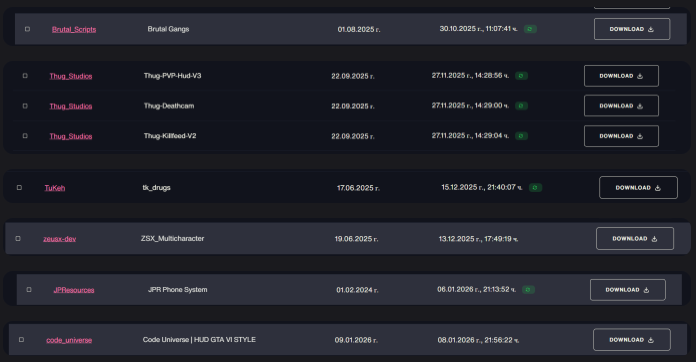Click timestamp "15.12.2025, 21:40:07"
The width and height of the screenshot is (696, 362).
point(482,187)
